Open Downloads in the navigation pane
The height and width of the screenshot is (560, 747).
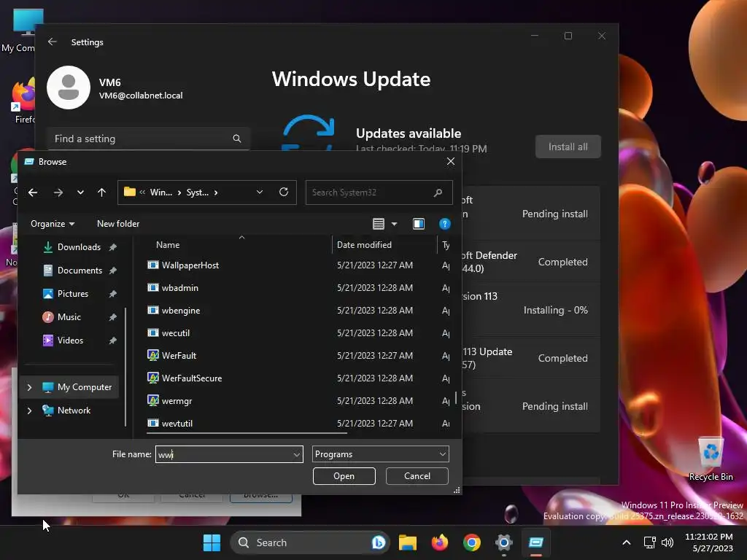(79, 247)
